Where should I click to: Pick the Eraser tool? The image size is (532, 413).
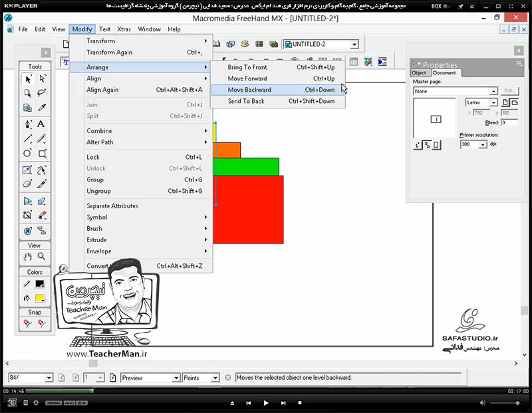tap(27, 184)
